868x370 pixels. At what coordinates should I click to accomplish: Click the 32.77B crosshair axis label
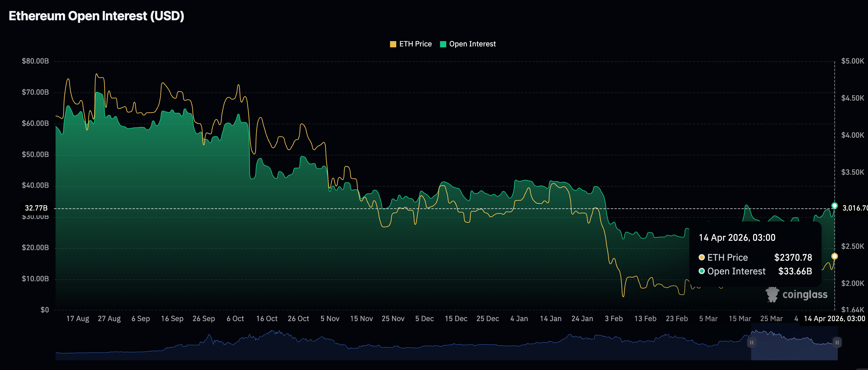coord(36,208)
